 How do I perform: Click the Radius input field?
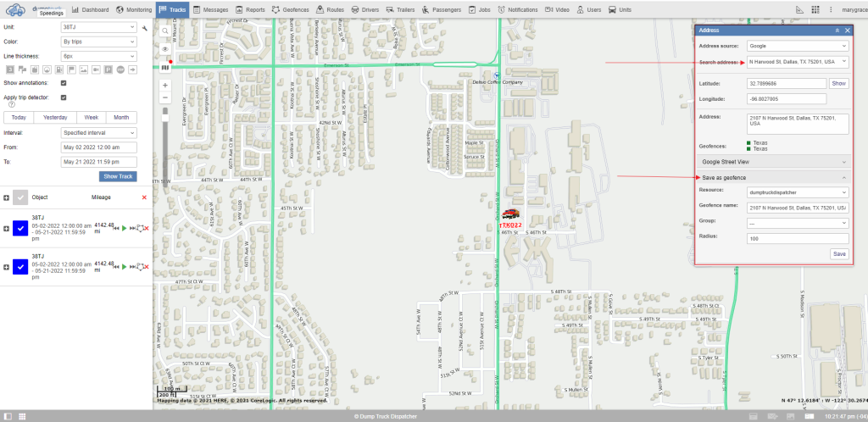797,238
